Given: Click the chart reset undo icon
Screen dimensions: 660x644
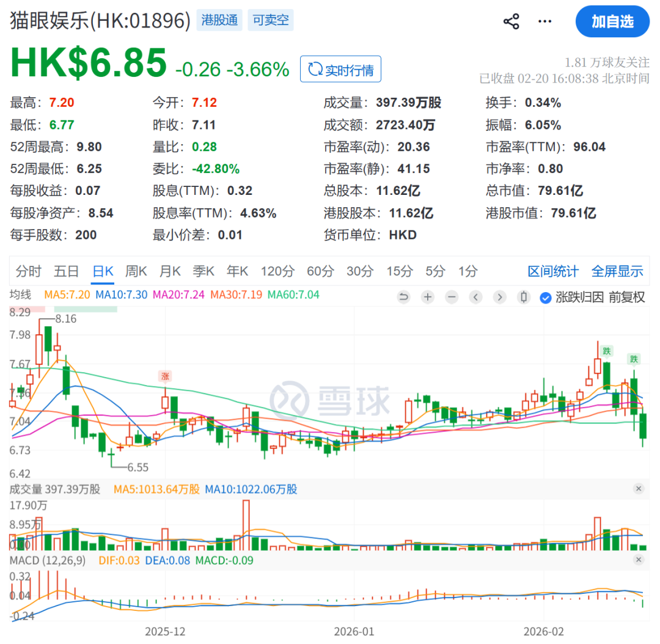Looking at the screenshot, I should (403, 298).
